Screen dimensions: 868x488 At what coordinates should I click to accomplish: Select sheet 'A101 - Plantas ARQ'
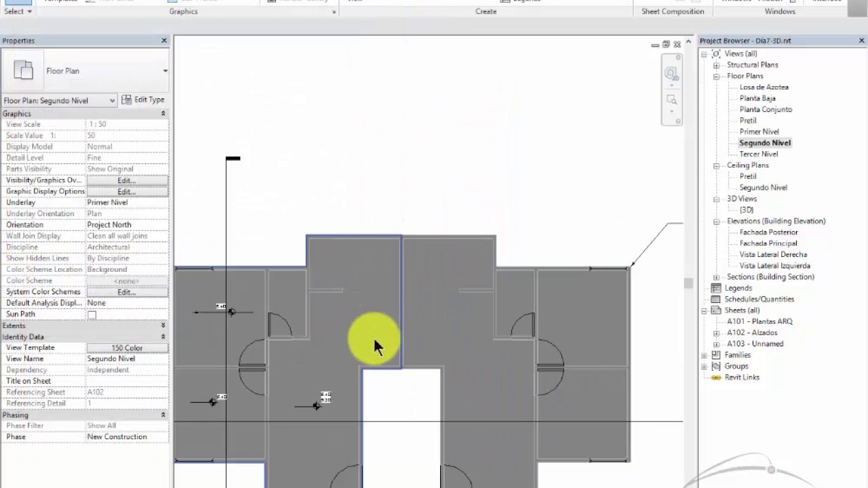coord(759,322)
